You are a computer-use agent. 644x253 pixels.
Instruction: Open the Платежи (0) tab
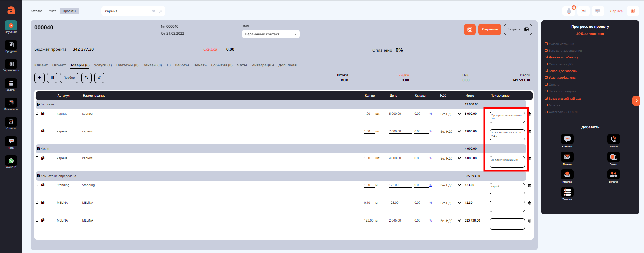point(127,65)
